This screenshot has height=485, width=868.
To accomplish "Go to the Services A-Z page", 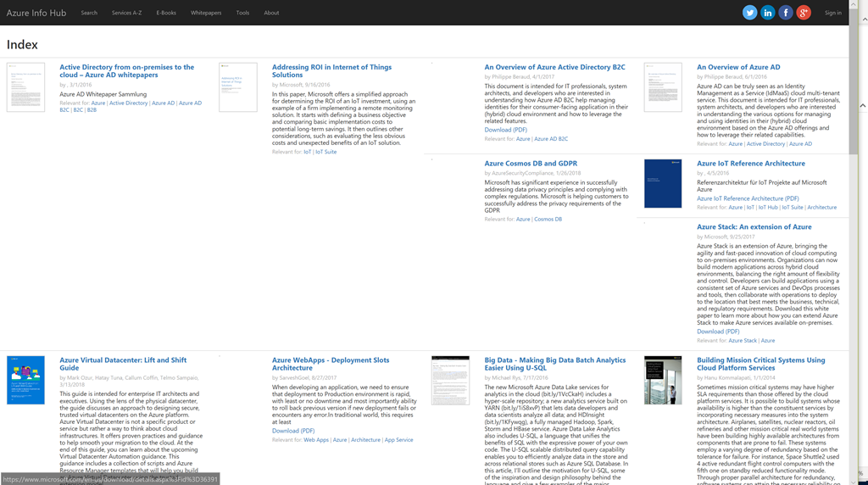I will pos(126,13).
